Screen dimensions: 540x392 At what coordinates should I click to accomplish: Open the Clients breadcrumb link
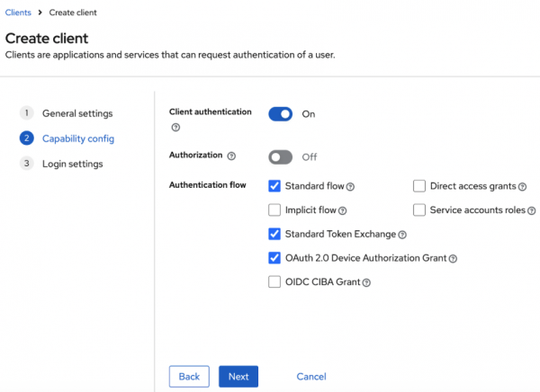18,13
